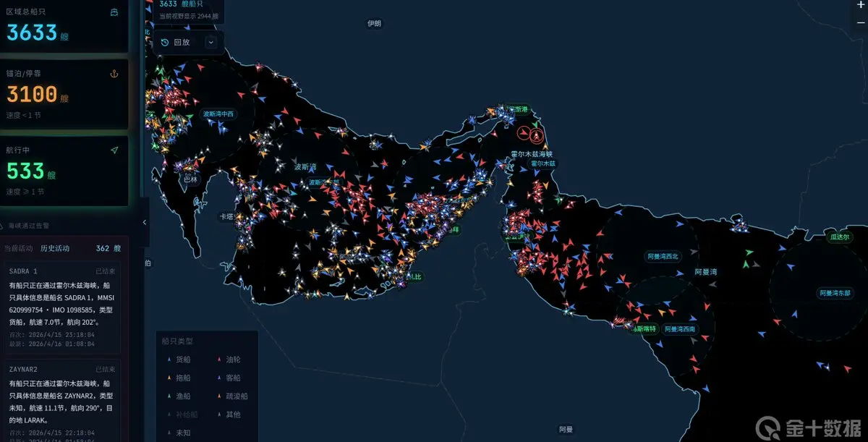Image resolution: width=868 pixels, height=442 pixels.
Task: Click the 霍尔木兹 zone label on the map
Action: [x=543, y=164]
